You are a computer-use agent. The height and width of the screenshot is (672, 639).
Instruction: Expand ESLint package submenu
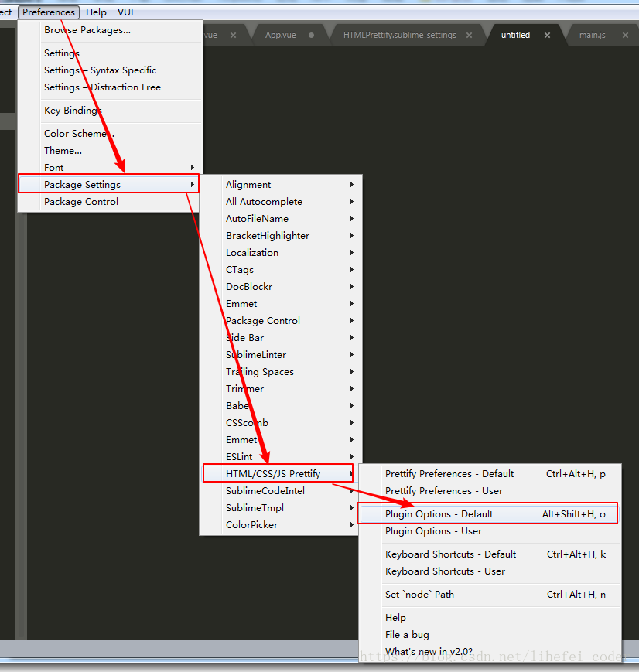[281, 457]
